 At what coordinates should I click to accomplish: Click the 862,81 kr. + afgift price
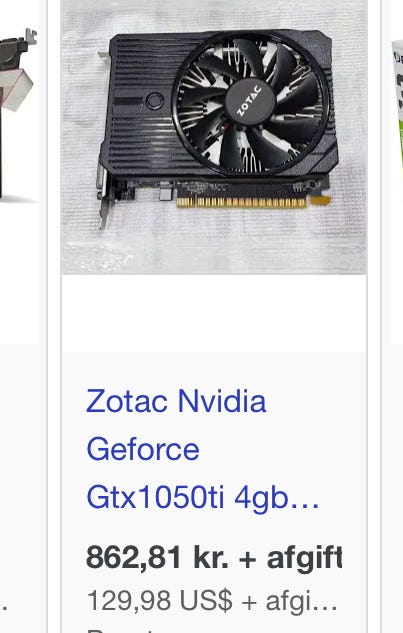coord(214,558)
